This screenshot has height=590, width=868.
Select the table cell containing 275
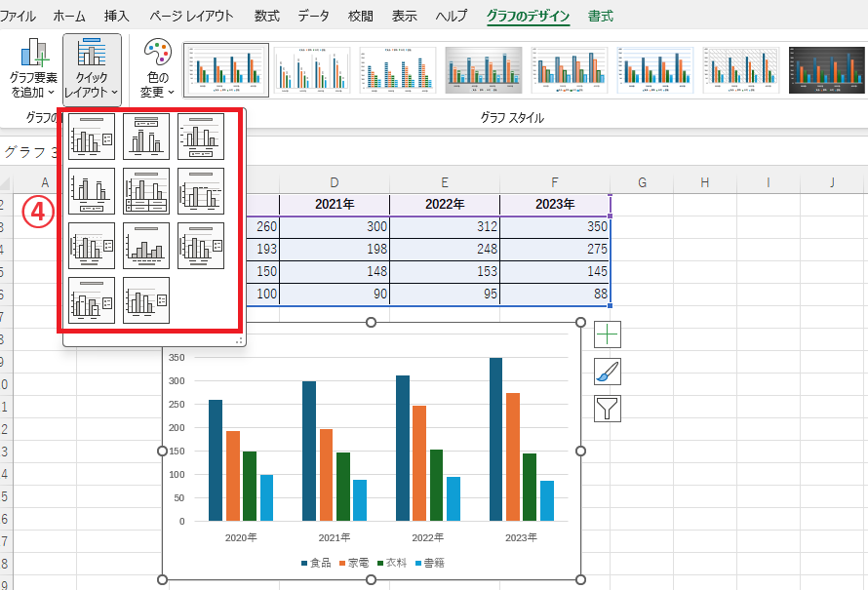(555, 249)
